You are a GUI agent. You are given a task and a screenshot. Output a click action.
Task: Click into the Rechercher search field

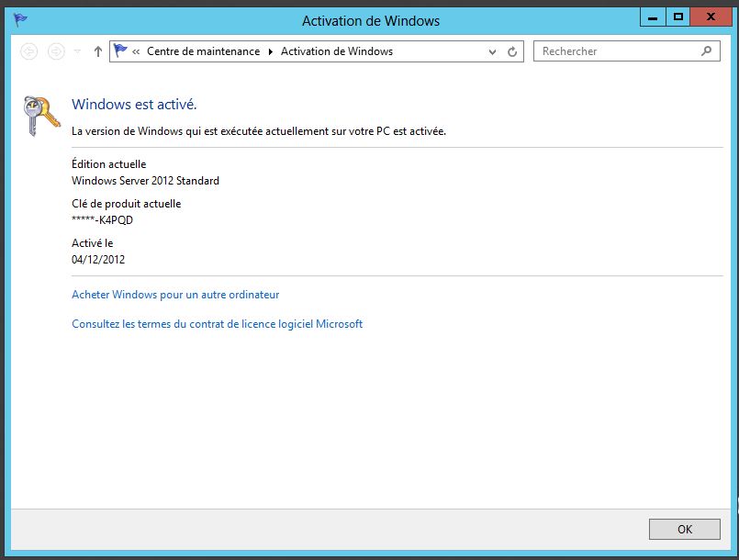pos(615,51)
